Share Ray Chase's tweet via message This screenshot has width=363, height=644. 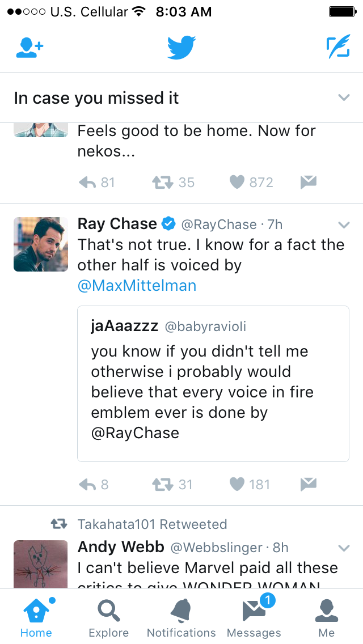[308, 484]
